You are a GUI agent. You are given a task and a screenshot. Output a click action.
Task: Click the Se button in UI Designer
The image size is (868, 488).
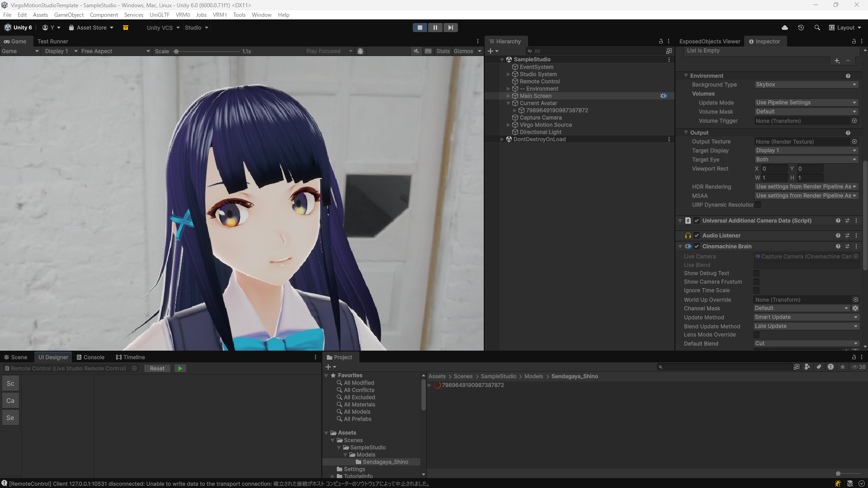click(10, 418)
